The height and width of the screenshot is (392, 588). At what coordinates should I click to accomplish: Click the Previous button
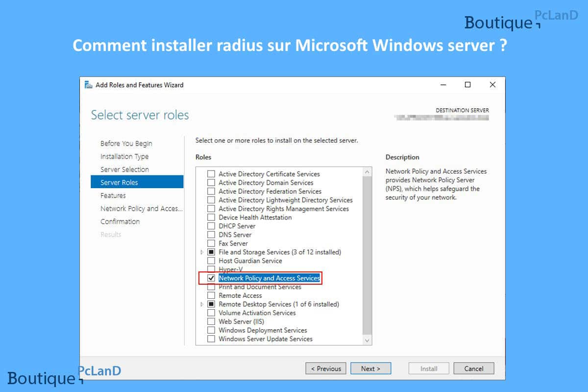[326, 368]
